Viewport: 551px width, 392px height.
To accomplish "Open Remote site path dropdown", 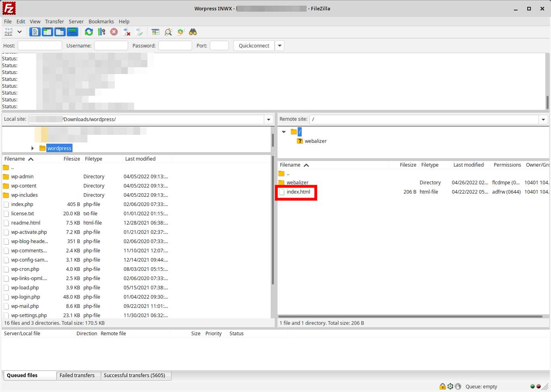I will tap(543, 119).
